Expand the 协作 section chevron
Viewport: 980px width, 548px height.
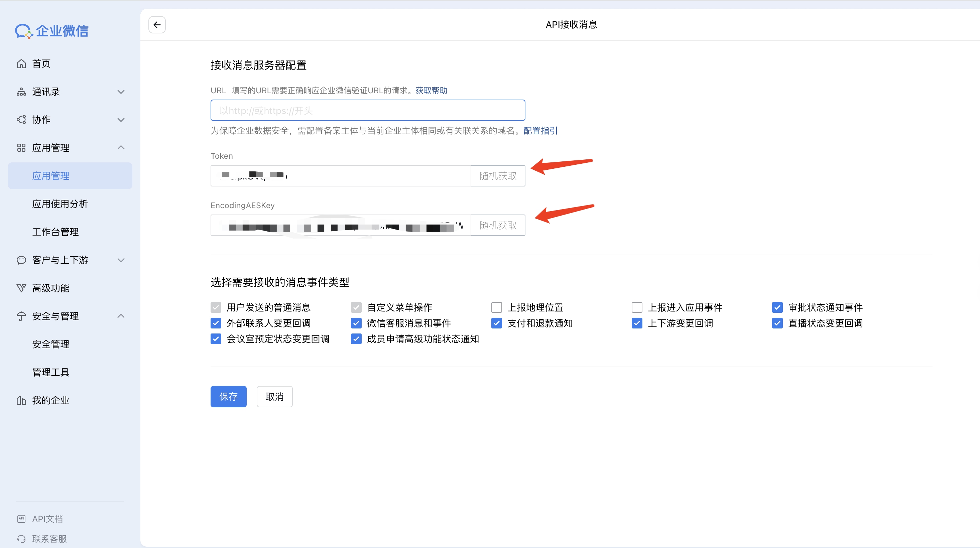pyautogui.click(x=121, y=119)
